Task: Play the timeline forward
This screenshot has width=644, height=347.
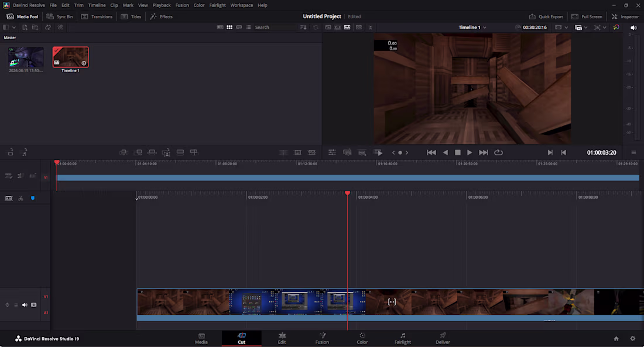Action: coord(470,152)
